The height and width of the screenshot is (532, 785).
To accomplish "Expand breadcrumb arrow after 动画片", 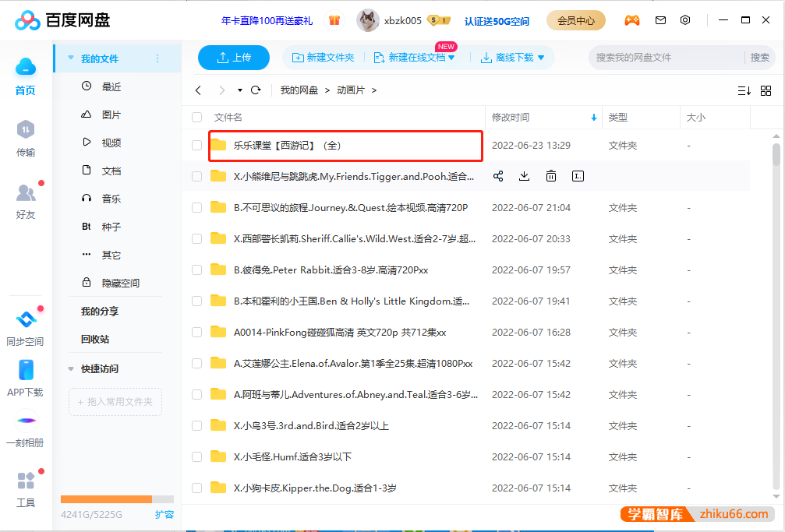I will click(373, 90).
